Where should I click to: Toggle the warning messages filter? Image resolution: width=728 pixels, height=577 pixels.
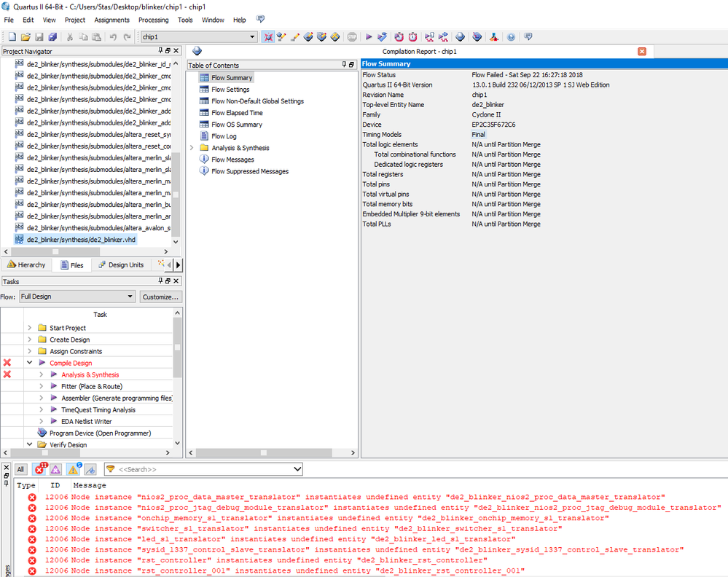74,470
